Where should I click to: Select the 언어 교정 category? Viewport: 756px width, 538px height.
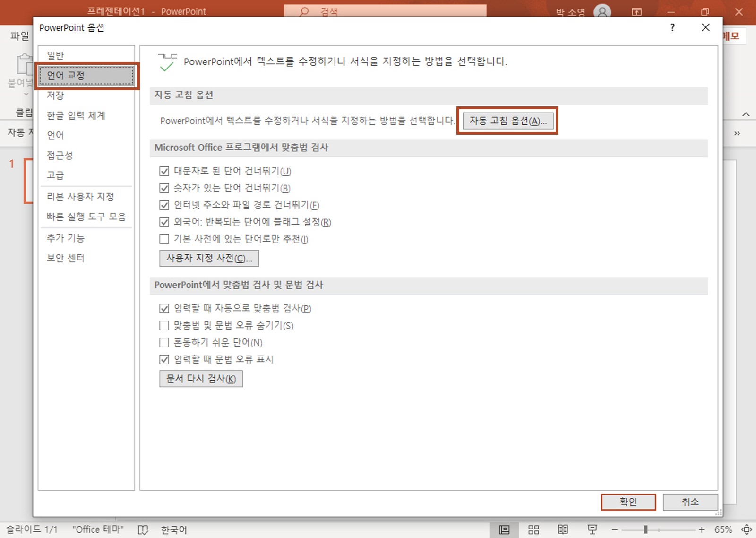tap(86, 75)
